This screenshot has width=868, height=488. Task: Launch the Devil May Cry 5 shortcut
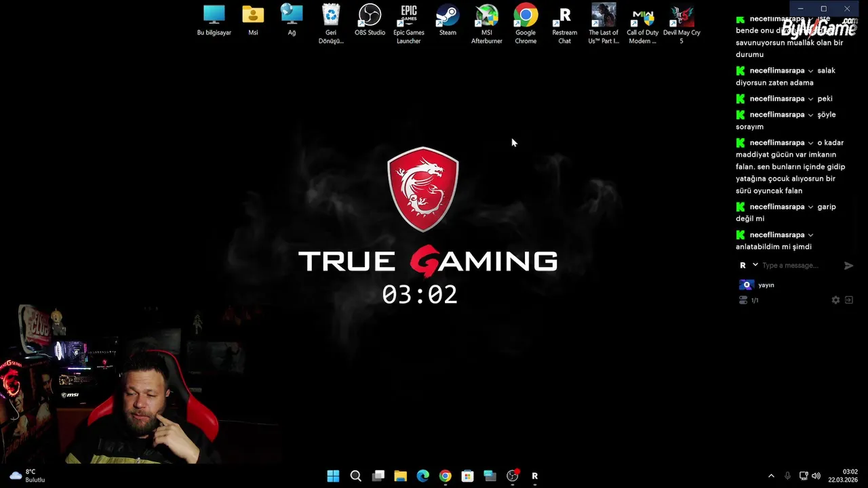coord(682,24)
